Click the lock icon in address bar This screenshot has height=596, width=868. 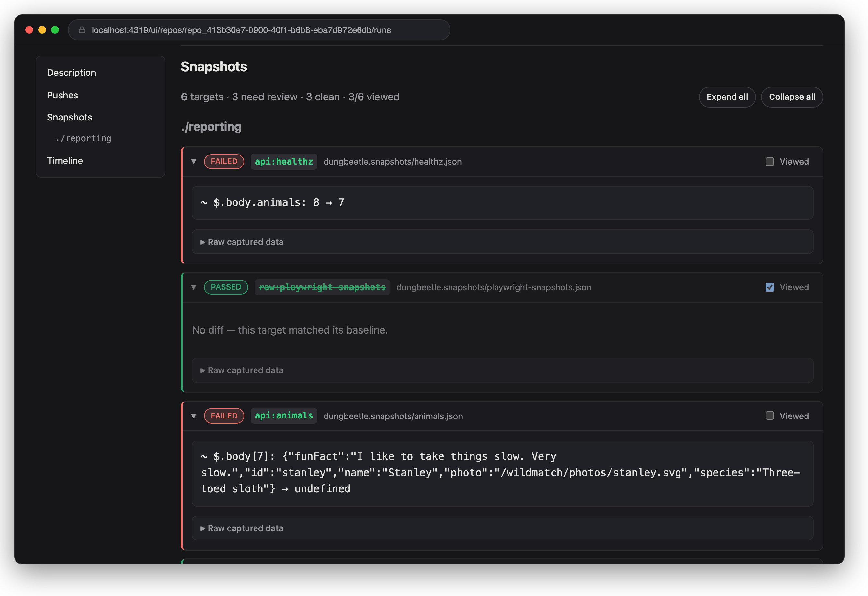pyautogui.click(x=82, y=30)
